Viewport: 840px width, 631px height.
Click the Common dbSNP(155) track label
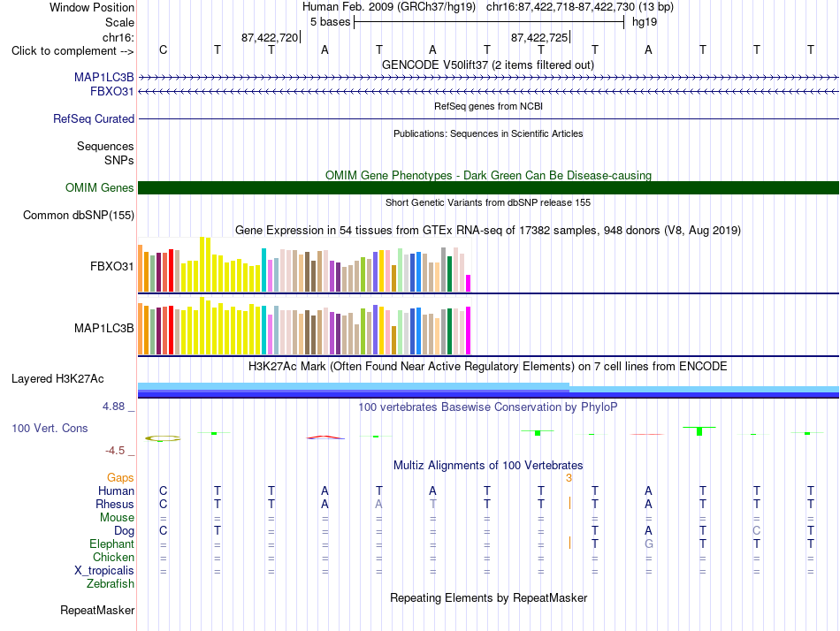coord(78,215)
